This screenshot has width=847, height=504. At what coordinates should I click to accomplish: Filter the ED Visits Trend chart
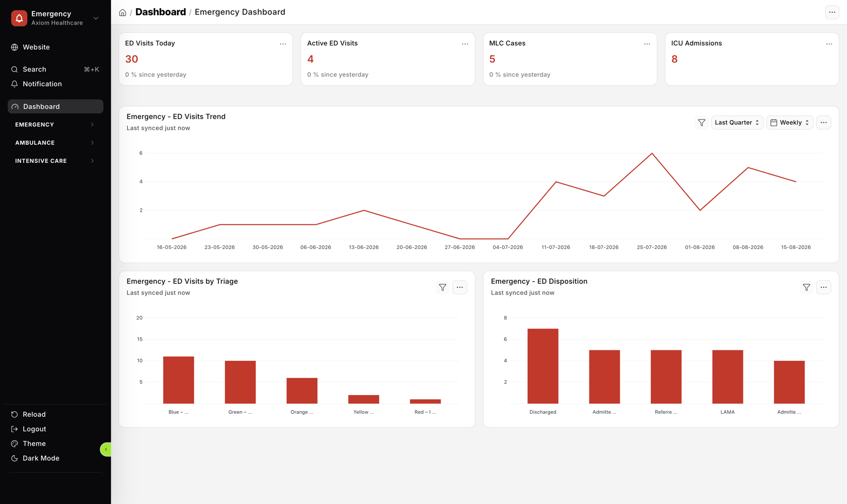tap(701, 122)
